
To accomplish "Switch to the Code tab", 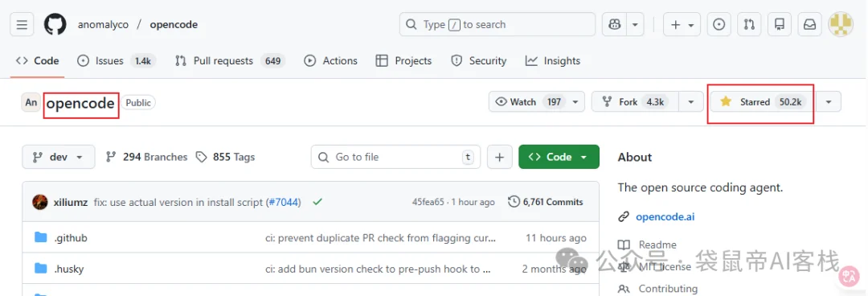I will [37, 61].
